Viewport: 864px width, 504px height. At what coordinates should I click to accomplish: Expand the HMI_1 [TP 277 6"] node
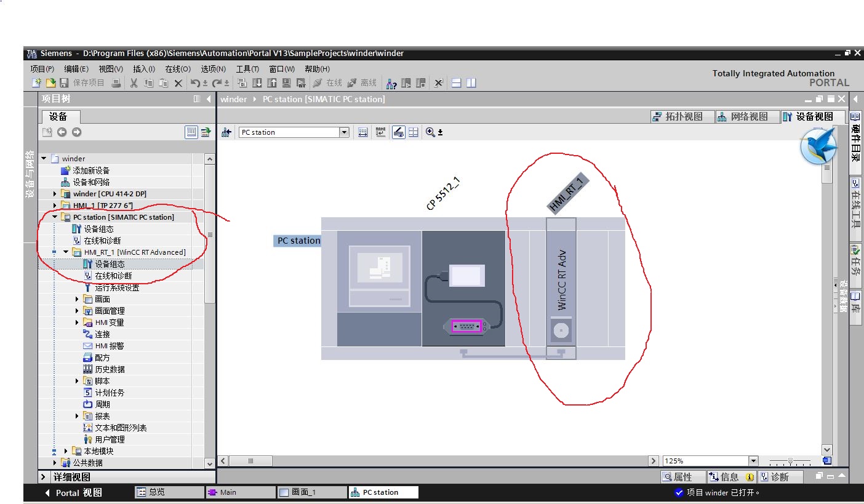coord(55,206)
